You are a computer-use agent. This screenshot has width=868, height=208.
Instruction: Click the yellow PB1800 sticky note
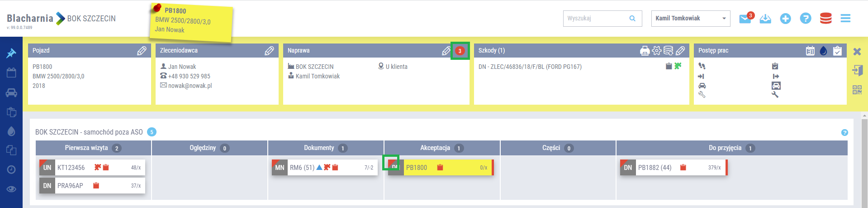[190, 22]
